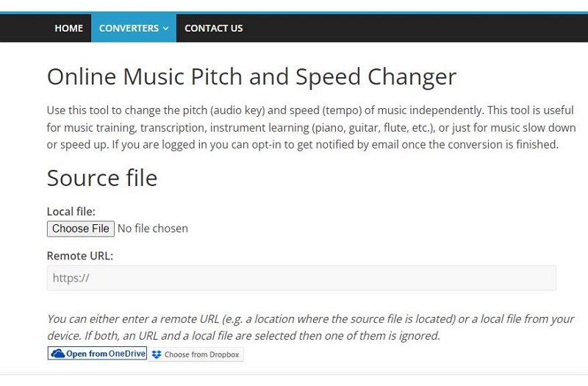Click the italic note about remote URLs
This screenshot has height=386, width=588.
tap(310, 327)
